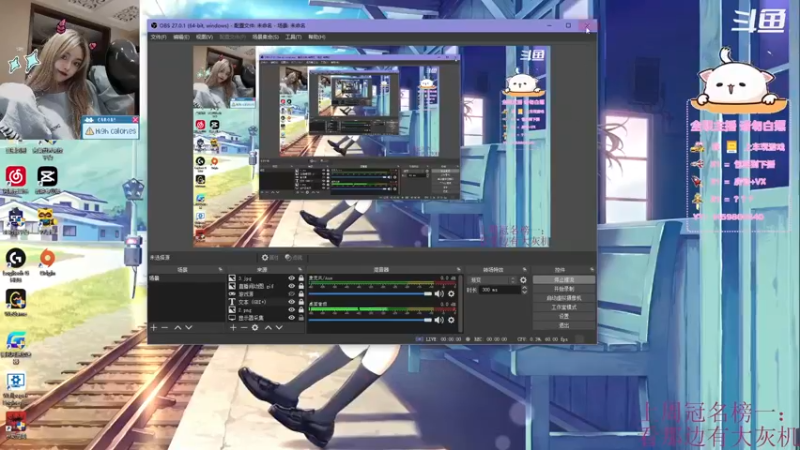Click the 300 ms transition duration field
This screenshot has height=450, width=800.
500,290
